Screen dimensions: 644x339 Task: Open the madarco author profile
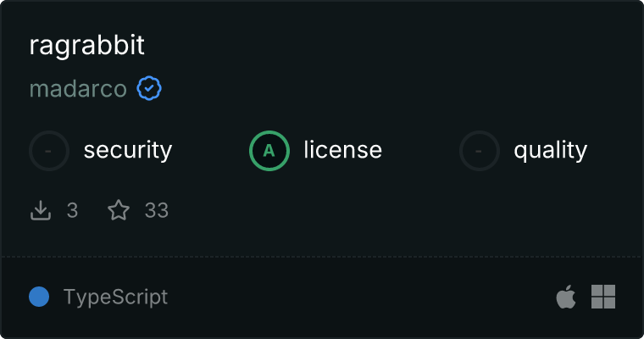[x=78, y=88]
